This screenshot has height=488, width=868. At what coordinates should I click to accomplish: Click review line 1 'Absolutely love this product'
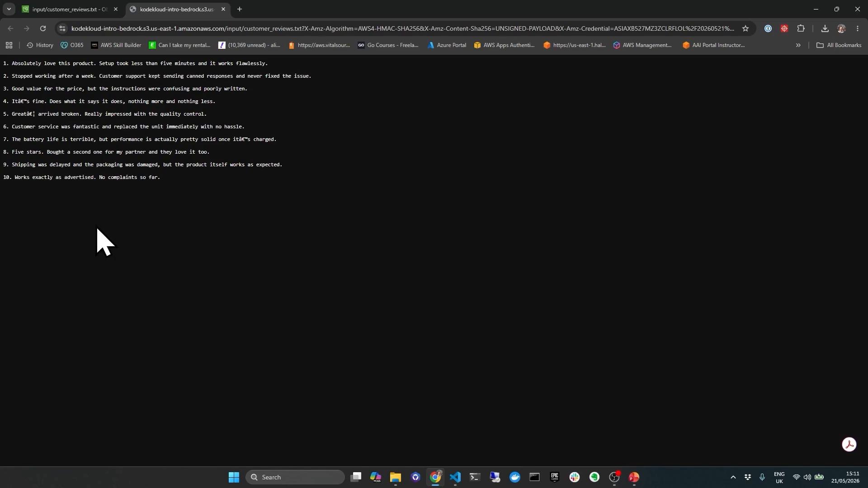pos(135,63)
